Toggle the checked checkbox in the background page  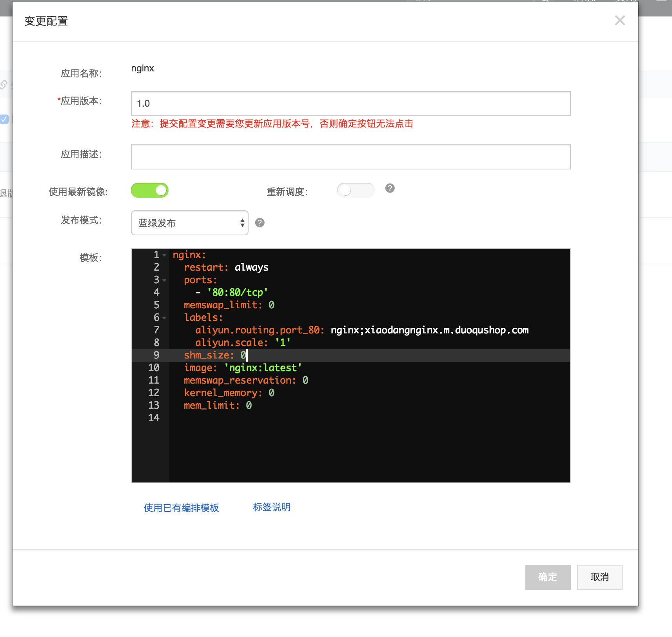4,119
